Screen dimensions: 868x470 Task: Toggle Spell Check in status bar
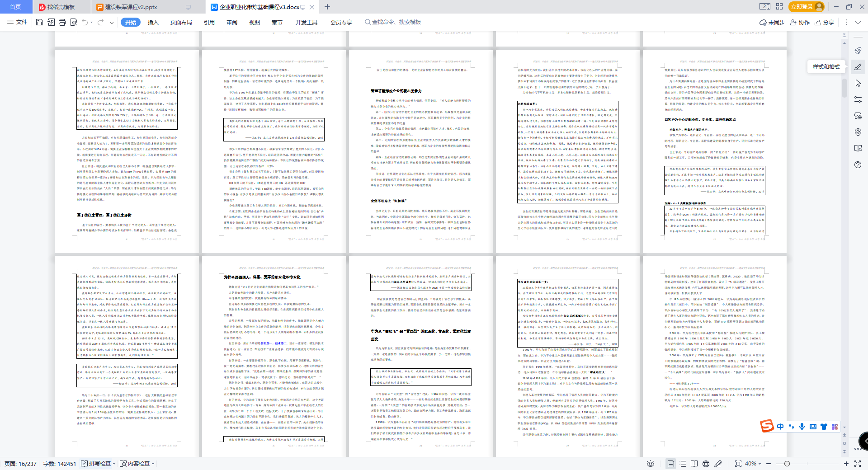click(x=96, y=464)
